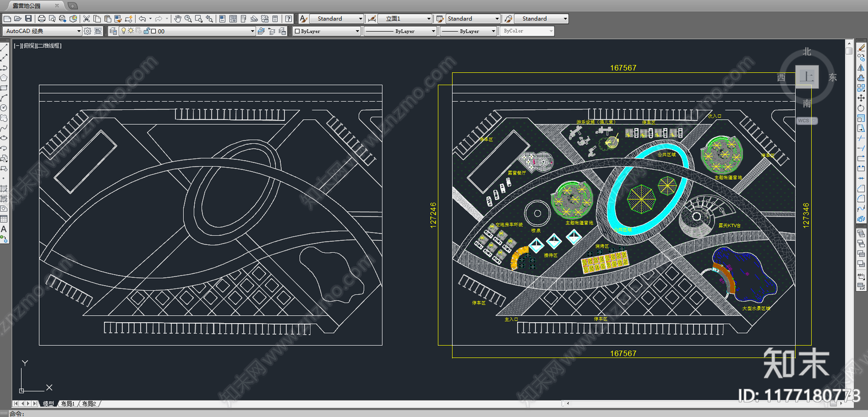This screenshot has width=868, height=417.
Task: Click the Dimension Style icon
Action: click(x=372, y=18)
